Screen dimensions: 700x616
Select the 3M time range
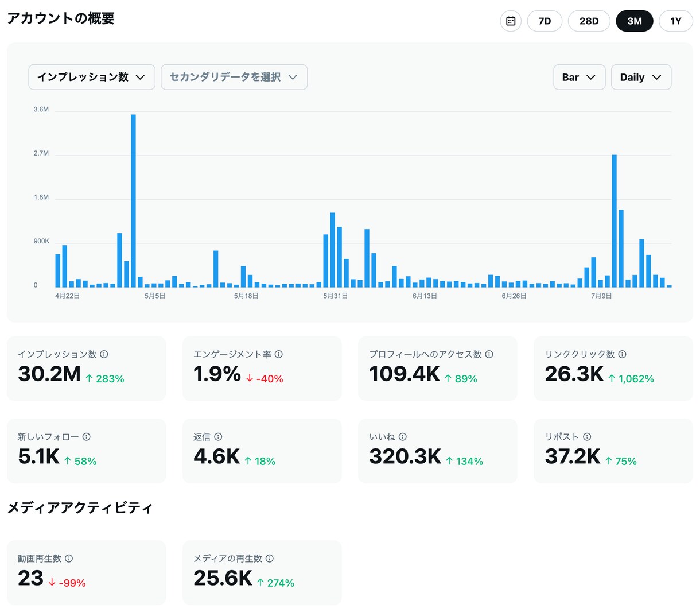(635, 21)
